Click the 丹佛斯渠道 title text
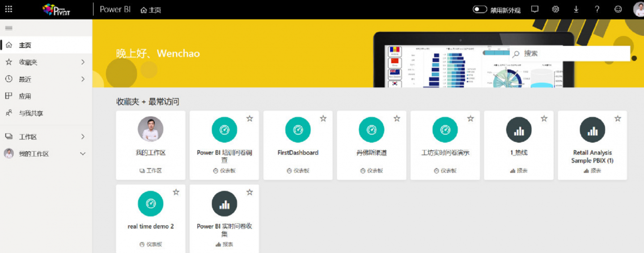The image size is (644, 253). 372,153
